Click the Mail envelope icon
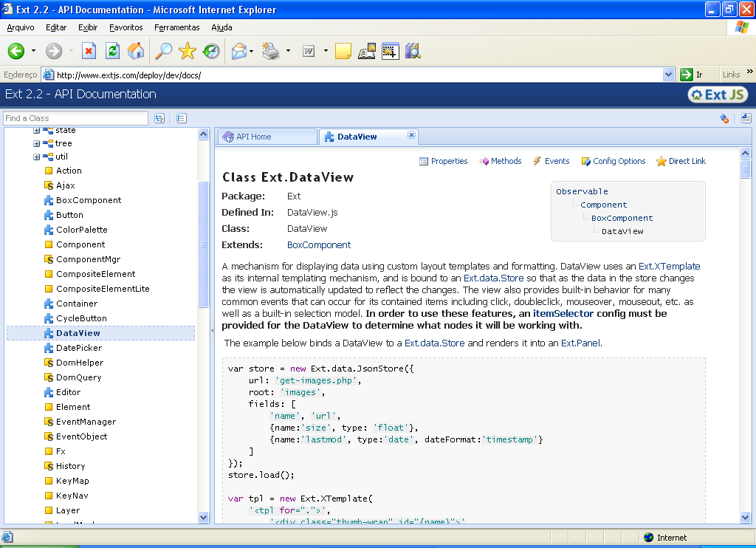Image resolution: width=756 pixels, height=548 pixels. pos(239,51)
